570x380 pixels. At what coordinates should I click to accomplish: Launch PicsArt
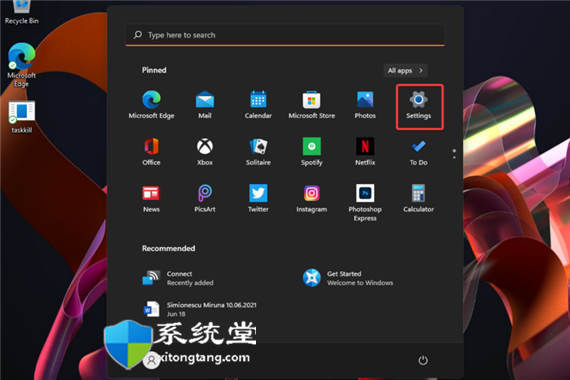coord(205,199)
